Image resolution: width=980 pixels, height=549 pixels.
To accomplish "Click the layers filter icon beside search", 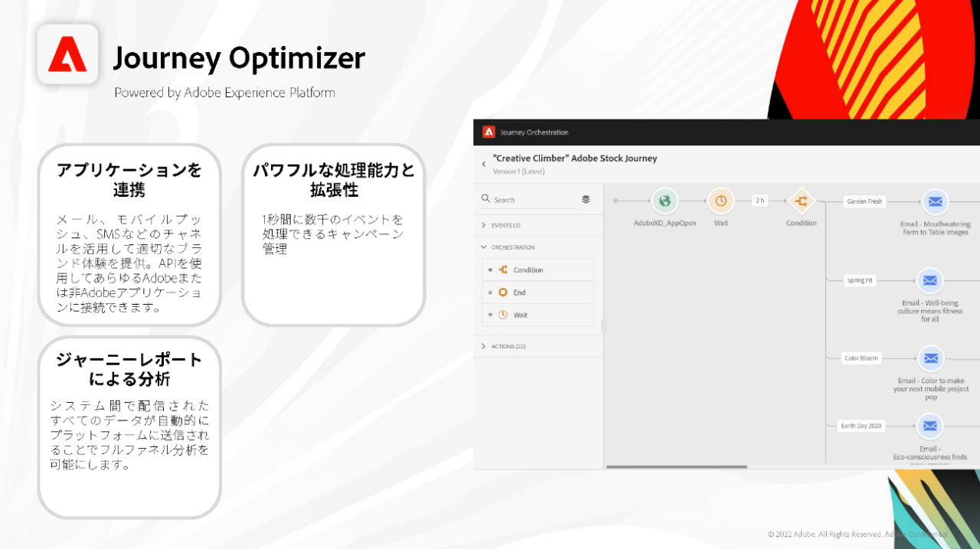I will click(x=586, y=199).
